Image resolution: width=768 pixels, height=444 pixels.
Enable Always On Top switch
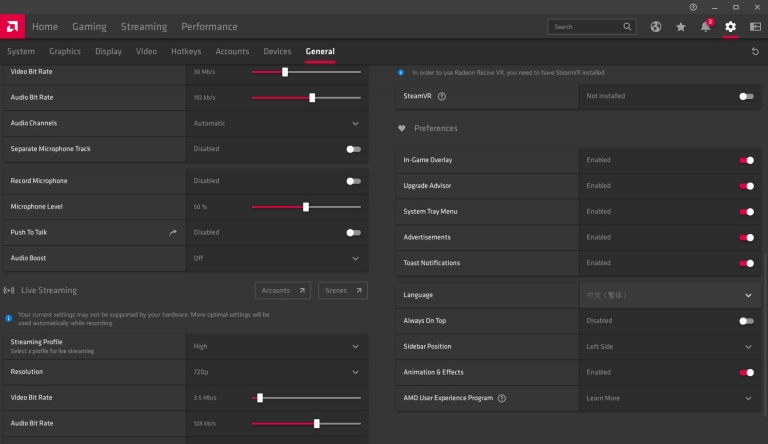click(x=746, y=321)
